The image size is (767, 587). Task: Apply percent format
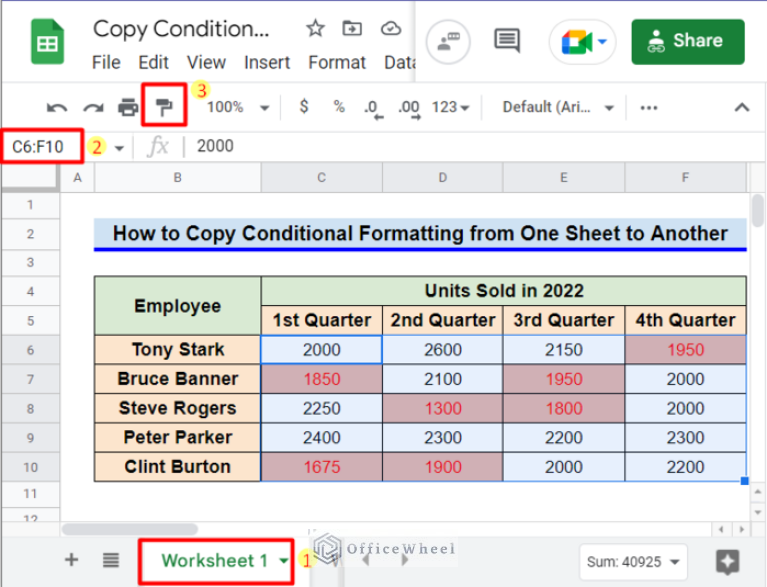click(339, 107)
